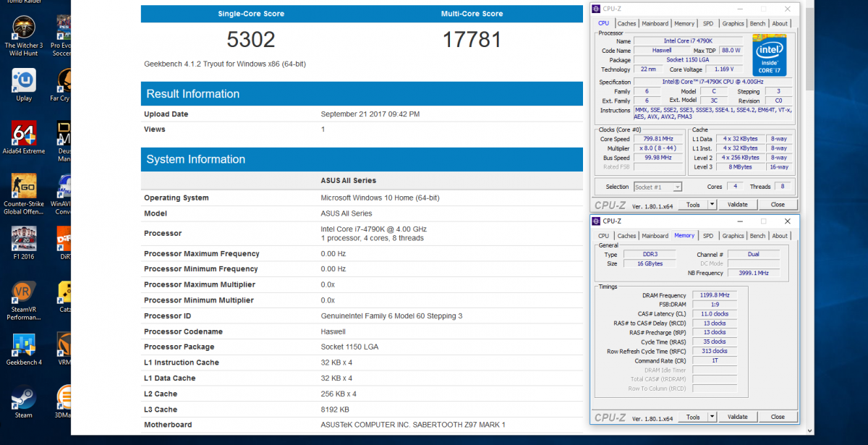Click the Tools button in the CPU-Z processor window

coord(693,205)
